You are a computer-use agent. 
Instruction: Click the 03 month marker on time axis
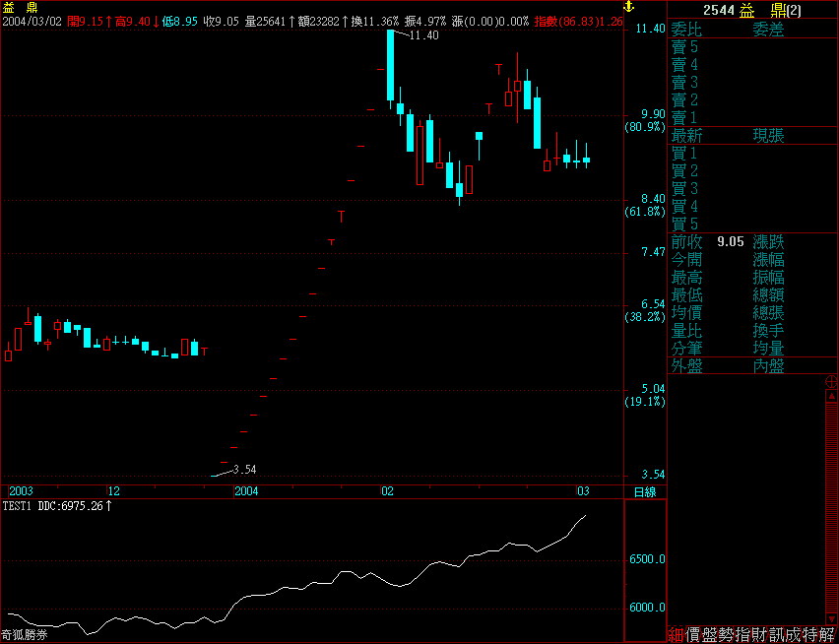583,491
